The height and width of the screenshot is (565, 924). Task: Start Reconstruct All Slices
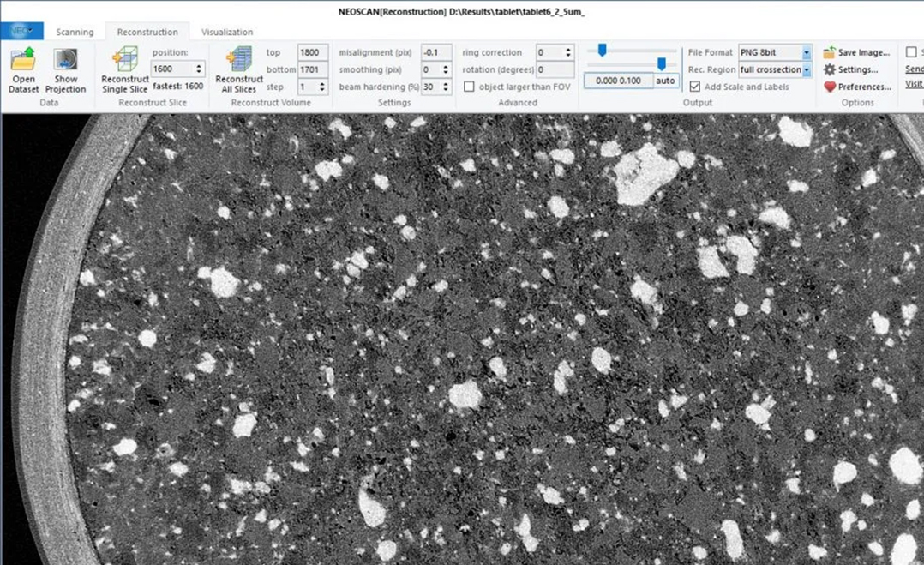[239, 60]
